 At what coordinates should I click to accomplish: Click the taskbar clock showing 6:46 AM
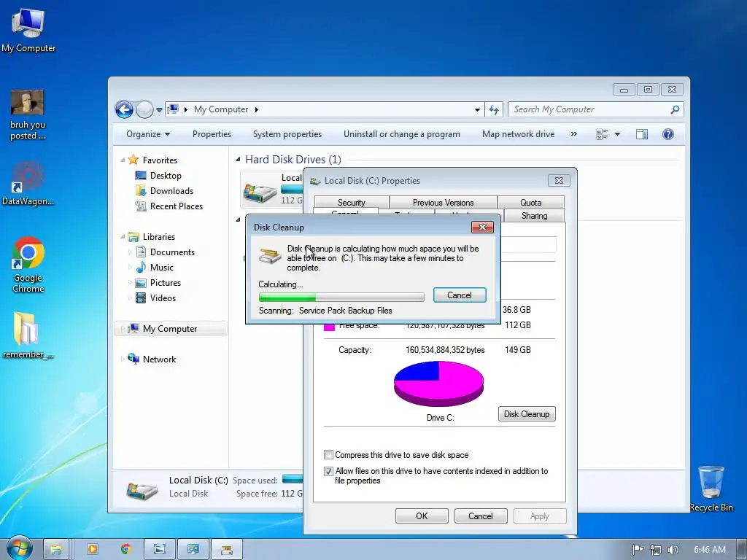point(709,550)
